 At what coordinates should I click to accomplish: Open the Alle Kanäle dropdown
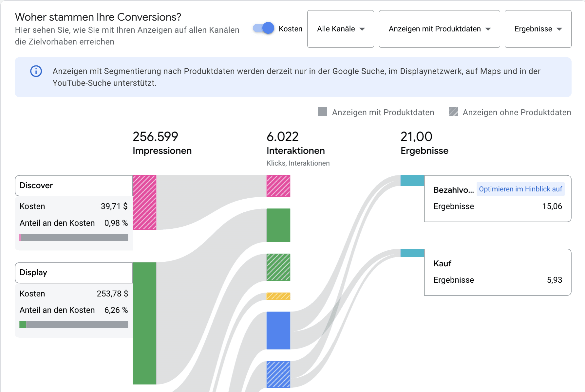(x=340, y=29)
